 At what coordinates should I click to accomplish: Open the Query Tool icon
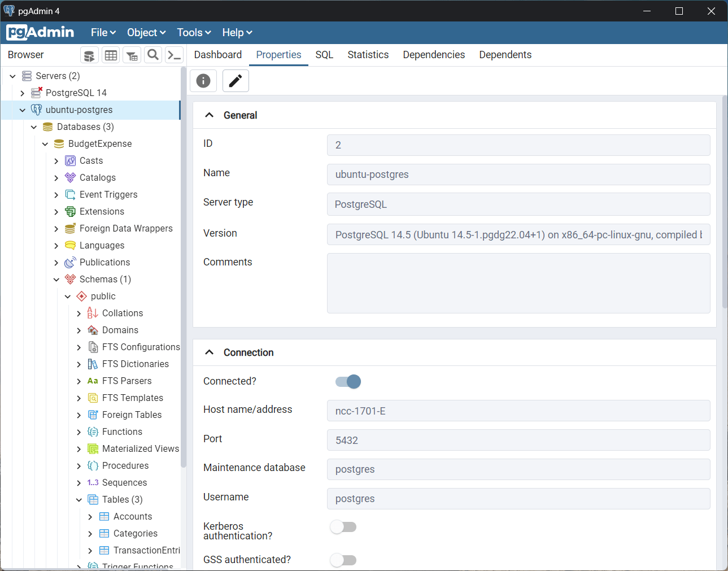click(x=89, y=55)
